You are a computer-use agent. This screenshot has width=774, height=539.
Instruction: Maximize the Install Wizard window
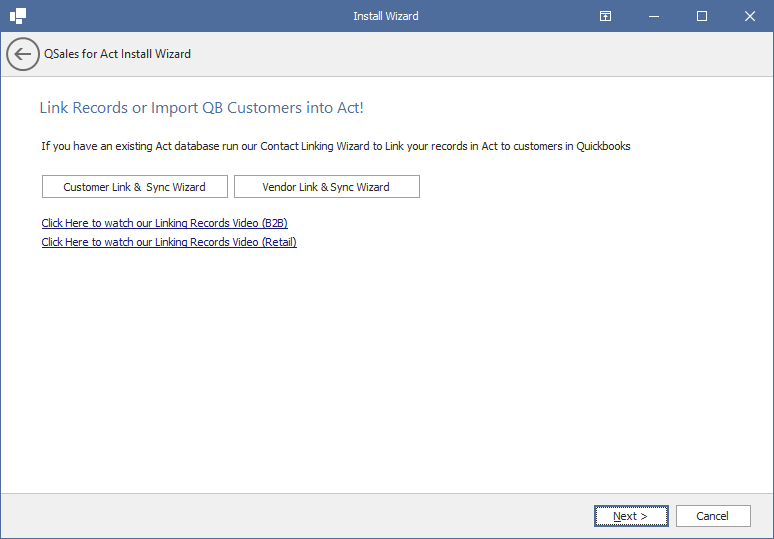point(701,16)
